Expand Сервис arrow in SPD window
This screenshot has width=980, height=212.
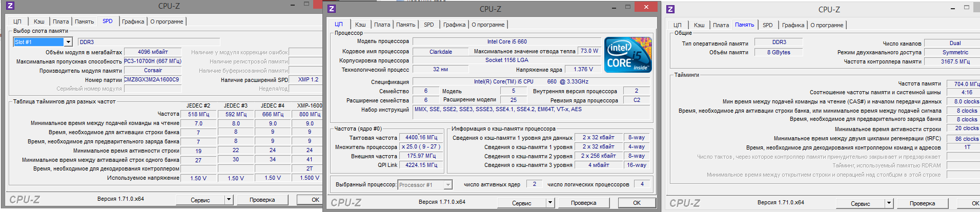pyautogui.click(x=229, y=200)
